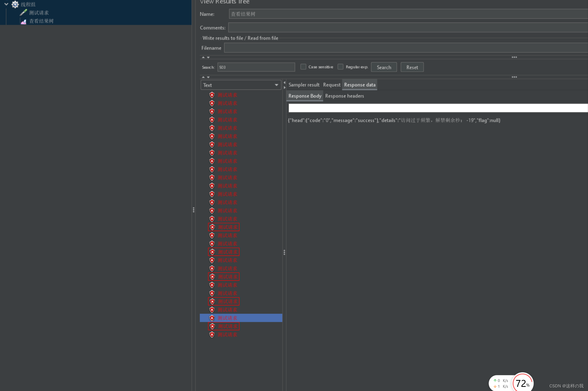Click the ellipsis handle above the Search row

click(514, 57)
